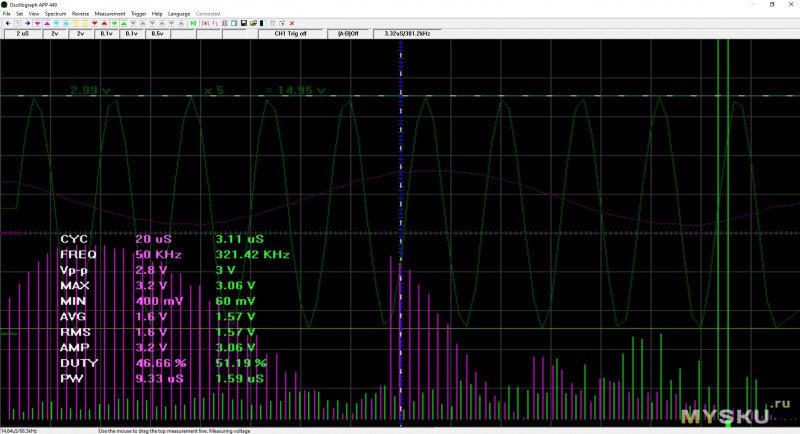
Task: Toggle the |A-B|Off indicator
Action: (349, 33)
